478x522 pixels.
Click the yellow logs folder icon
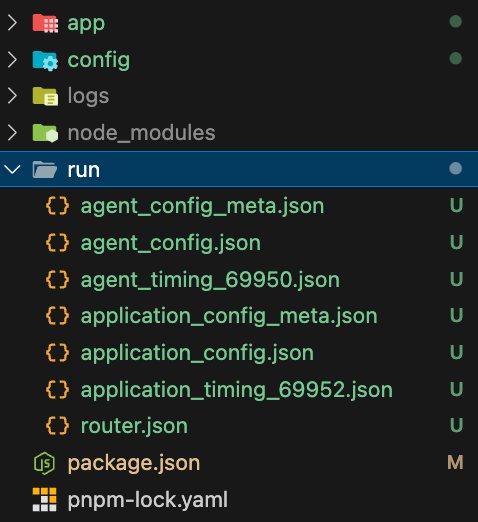coord(45,96)
